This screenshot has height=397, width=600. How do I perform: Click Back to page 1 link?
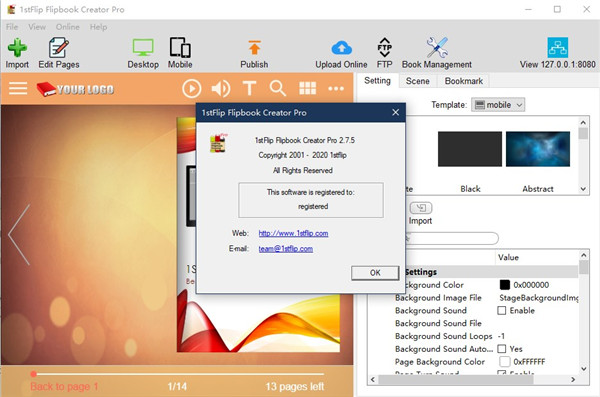64,387
